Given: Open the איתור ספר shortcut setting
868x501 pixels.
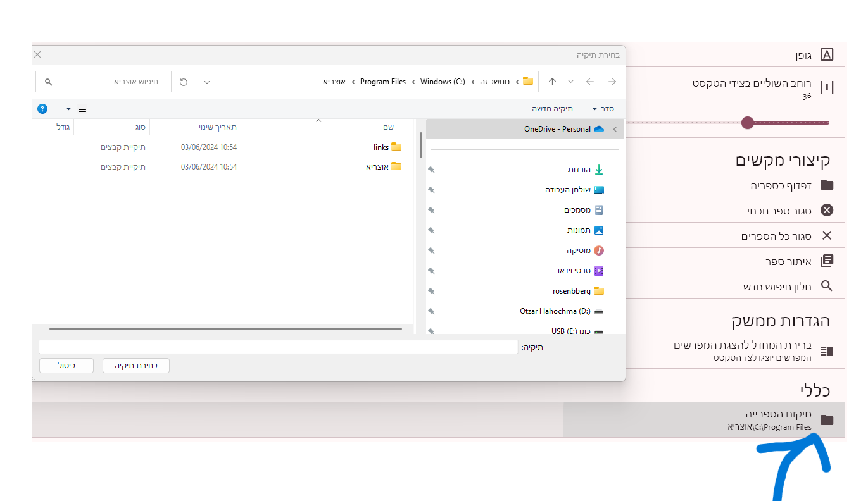Looking at the screenshot, I should click(x=788, y=261).
